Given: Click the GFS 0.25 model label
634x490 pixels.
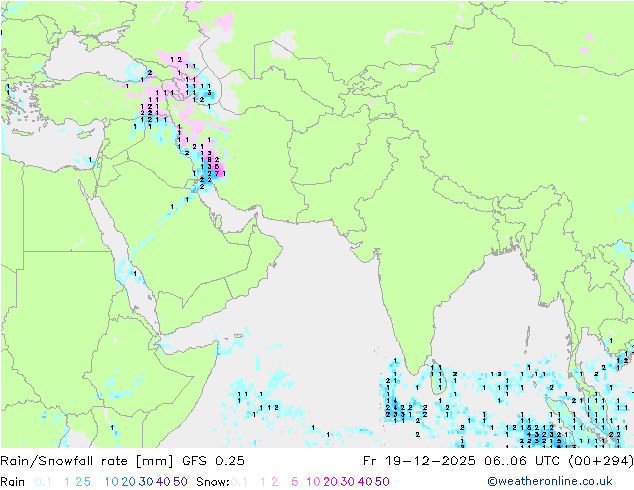Looking at the screenshot, I should click(213, 460).
